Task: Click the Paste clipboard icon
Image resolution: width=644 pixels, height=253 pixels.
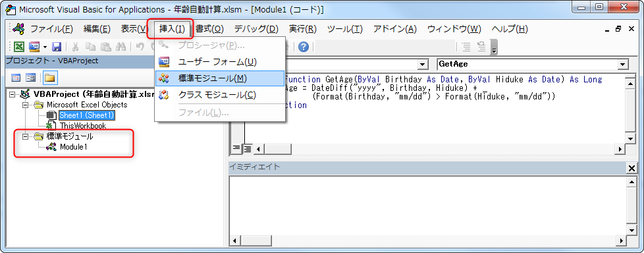Action: [106, 47]
